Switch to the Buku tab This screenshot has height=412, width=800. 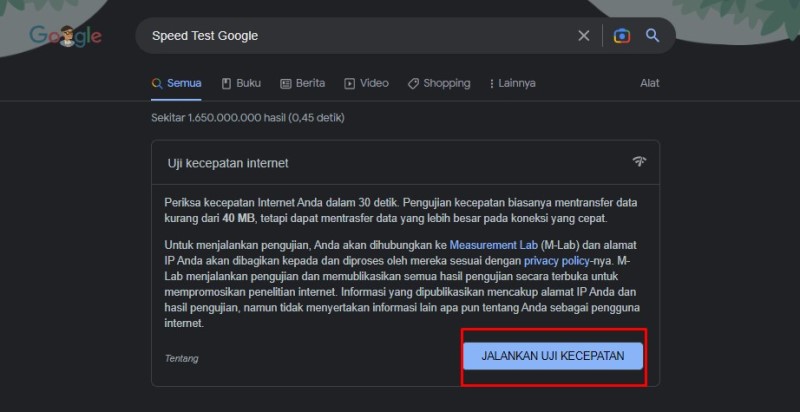pyautogui.click(x=241, y=83)
